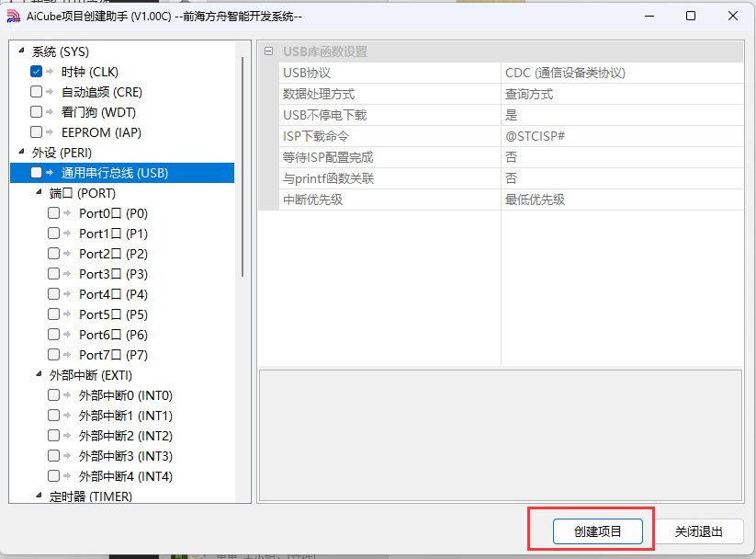This screenshot has width=756, height=559.
Task: Open the USB协议 value CDC (通信设备类协议)
Action: tap(622, 73)
